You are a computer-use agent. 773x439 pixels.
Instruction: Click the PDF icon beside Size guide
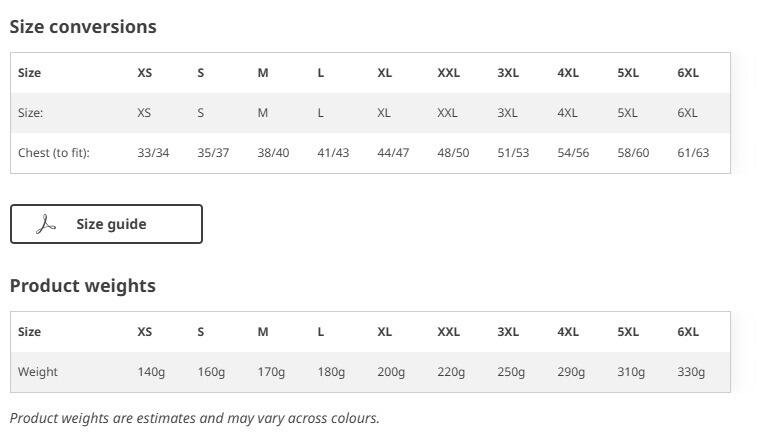(46, 224)
